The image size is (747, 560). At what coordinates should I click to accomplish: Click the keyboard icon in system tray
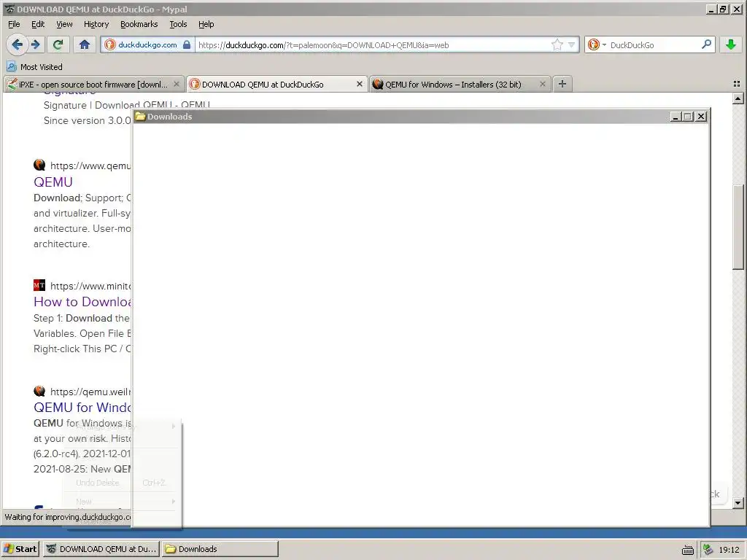[x=687, y=550]
